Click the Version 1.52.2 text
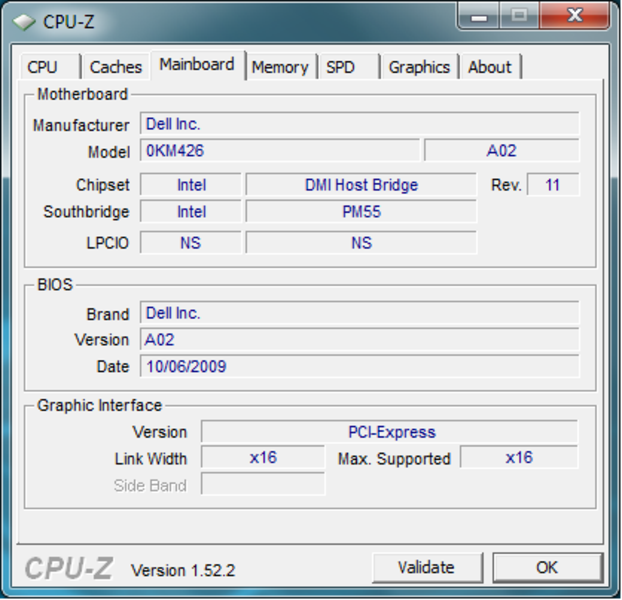Screen dimensions: 622x600 click(183, 570)
